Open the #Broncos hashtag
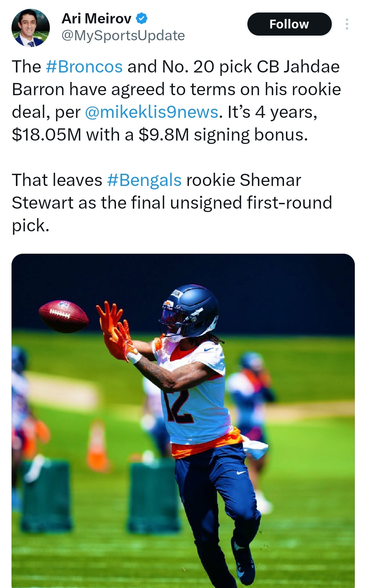 coord(84,66)
